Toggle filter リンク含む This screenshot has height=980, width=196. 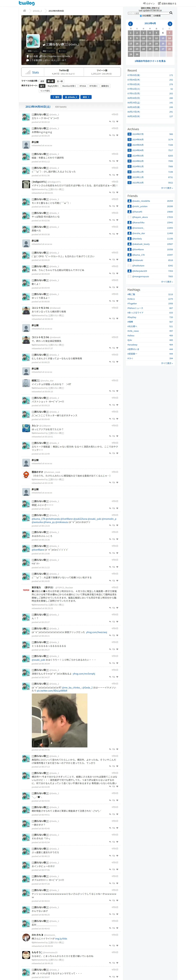click(x=45, y=90)
